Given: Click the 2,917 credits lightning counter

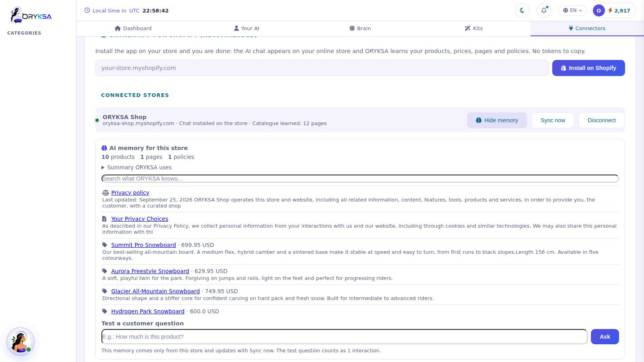Looking at the screenshot, I should (x=619, y=10).
